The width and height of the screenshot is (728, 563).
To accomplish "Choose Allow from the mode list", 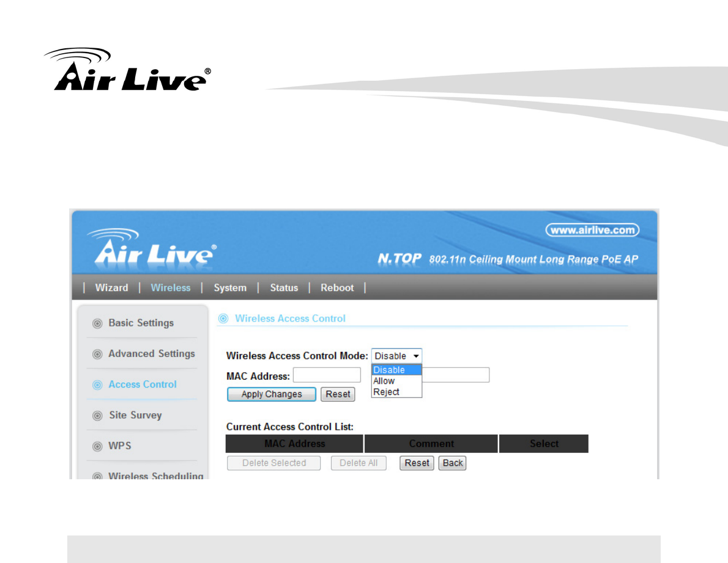I will pyautogui.click(x=396, y=381).
